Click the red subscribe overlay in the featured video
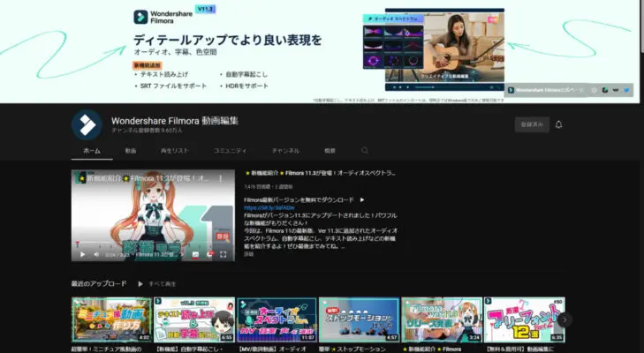 point(223,237)
